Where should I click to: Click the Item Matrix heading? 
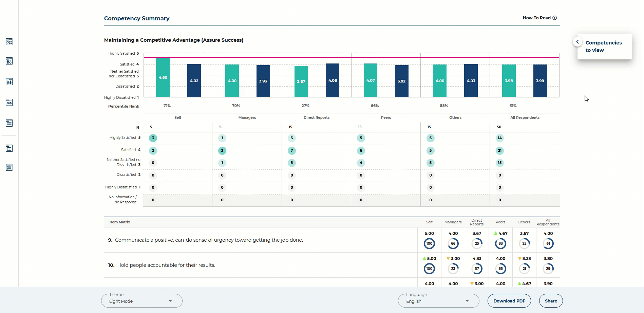point(120,222)
